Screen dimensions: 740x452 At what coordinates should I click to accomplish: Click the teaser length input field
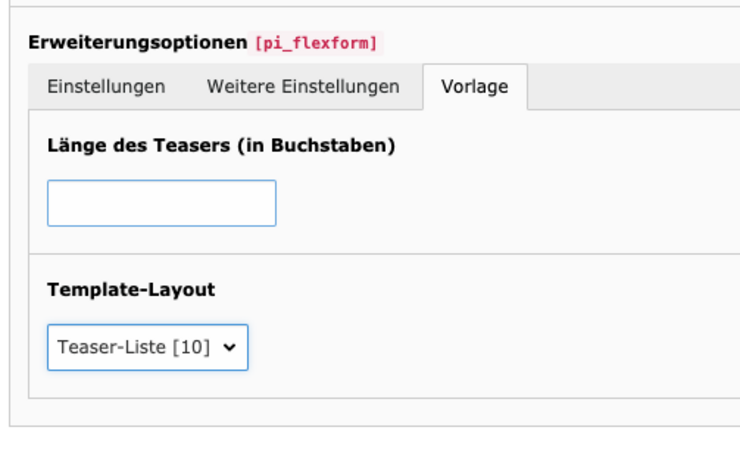pyautogui.click(x=161, y=203)
